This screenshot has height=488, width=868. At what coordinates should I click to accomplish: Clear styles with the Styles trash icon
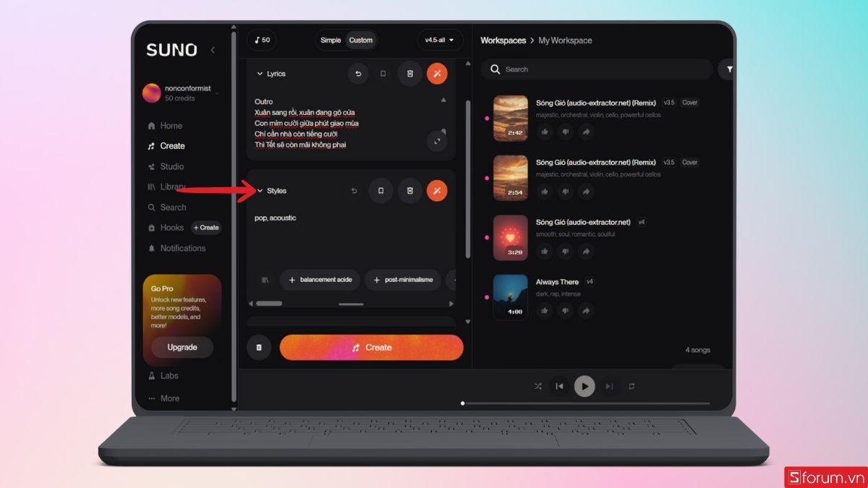410,191
